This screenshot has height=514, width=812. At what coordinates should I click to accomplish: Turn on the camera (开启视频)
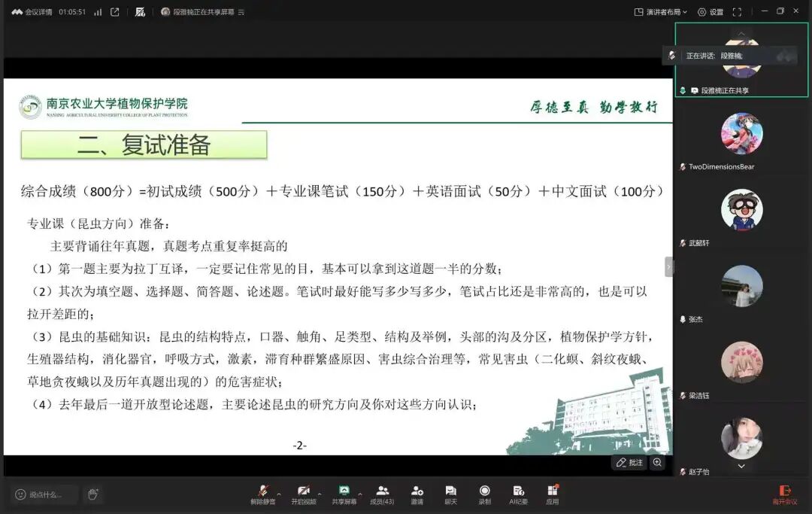[304, 495]
